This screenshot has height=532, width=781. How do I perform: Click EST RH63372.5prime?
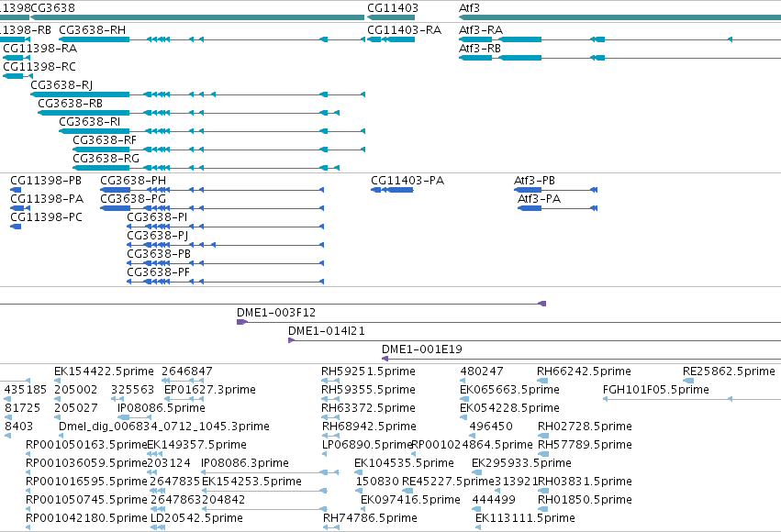pyautogui.click(x=369, y=408)
